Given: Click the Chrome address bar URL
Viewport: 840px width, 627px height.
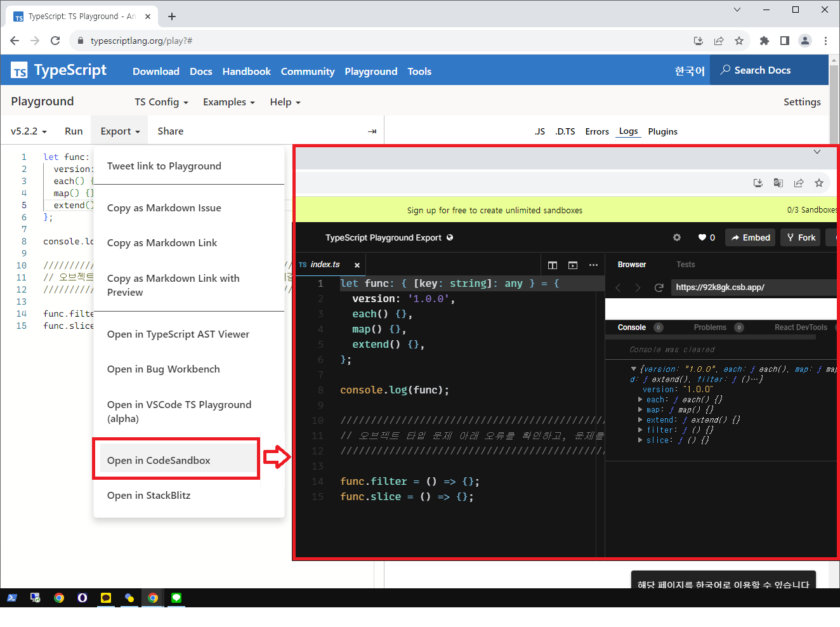Looking at the screenshot, I should tap(141, 41).
